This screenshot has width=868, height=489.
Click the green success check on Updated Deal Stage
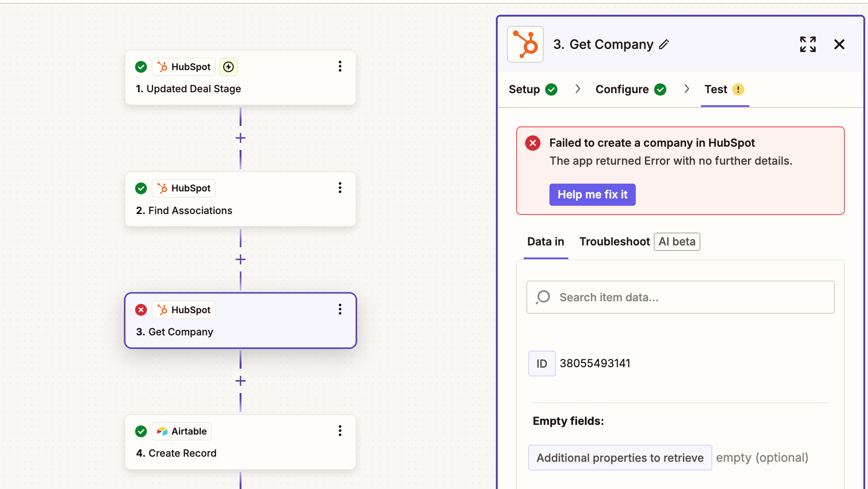pos(141,67)
